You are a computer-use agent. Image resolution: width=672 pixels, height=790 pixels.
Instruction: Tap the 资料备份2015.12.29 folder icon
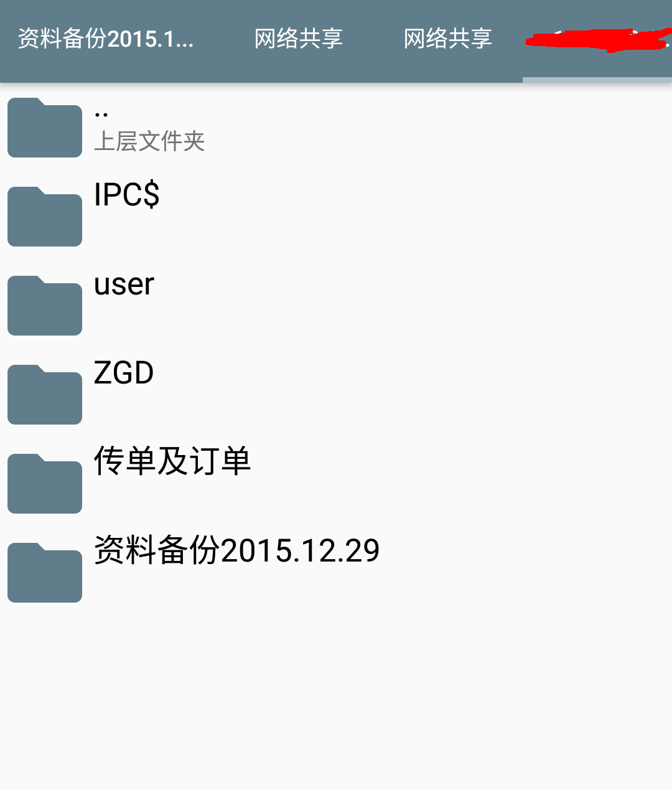pos(45,573)
